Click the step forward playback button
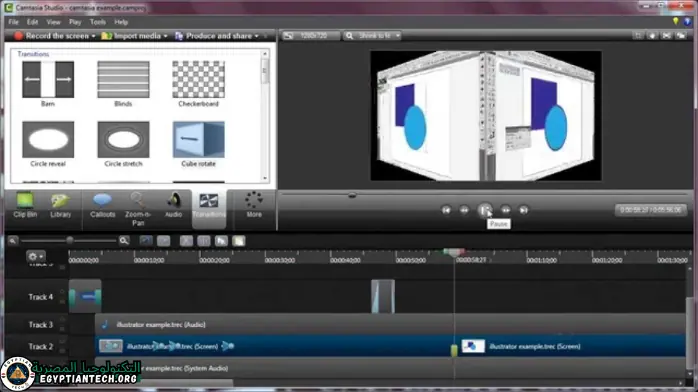Image resolution: width=698 pixels, height=392 pixels. pyautogui.click(x=506, y=210)
